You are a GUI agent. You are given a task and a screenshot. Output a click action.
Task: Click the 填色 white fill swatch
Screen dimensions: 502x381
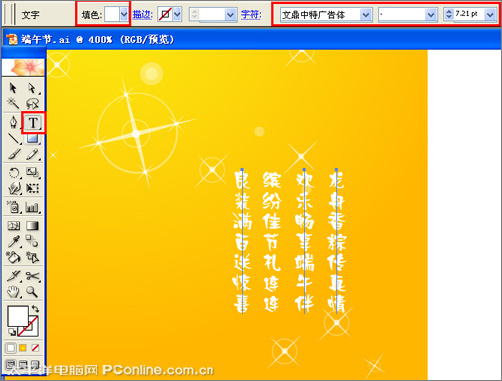click(x=112, y=14)
